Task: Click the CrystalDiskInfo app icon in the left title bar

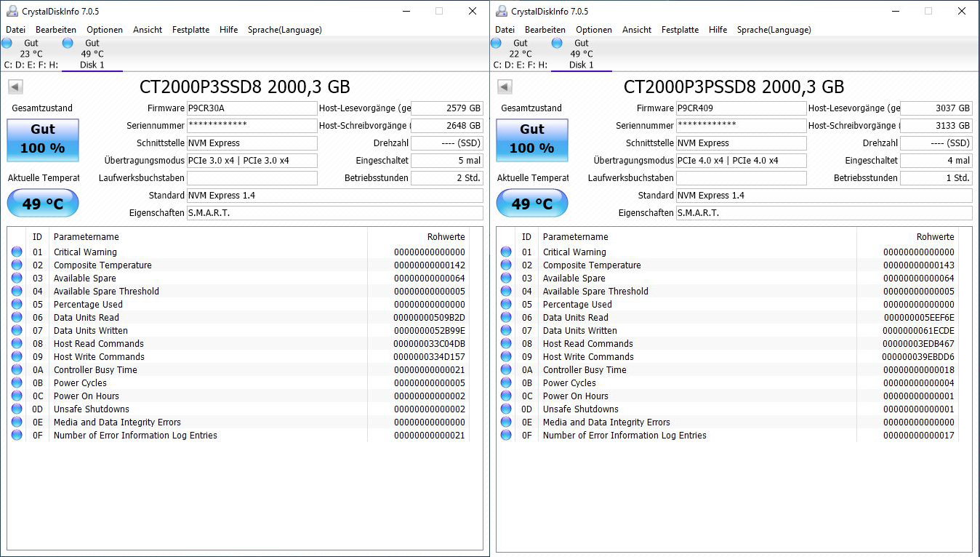Action: click(x=12, y=11)
